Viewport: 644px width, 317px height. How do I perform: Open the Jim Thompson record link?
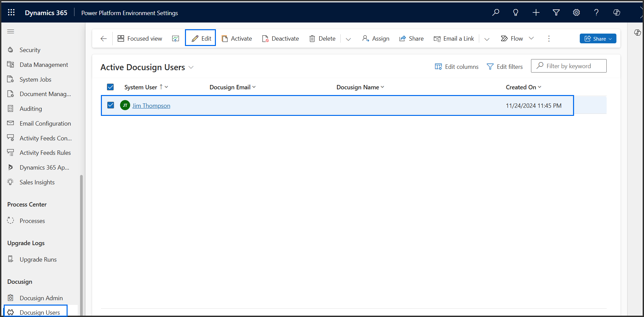click(151, 105)
